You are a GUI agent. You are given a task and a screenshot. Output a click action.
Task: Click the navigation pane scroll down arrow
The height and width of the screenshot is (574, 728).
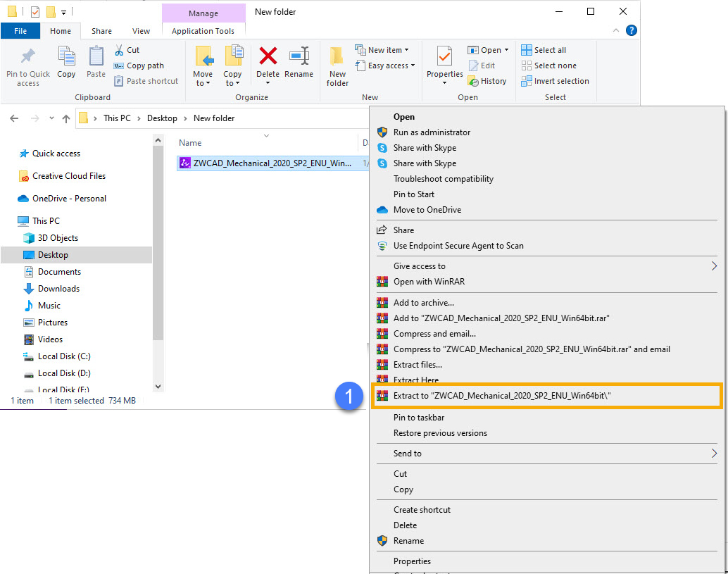coord(158,387)
